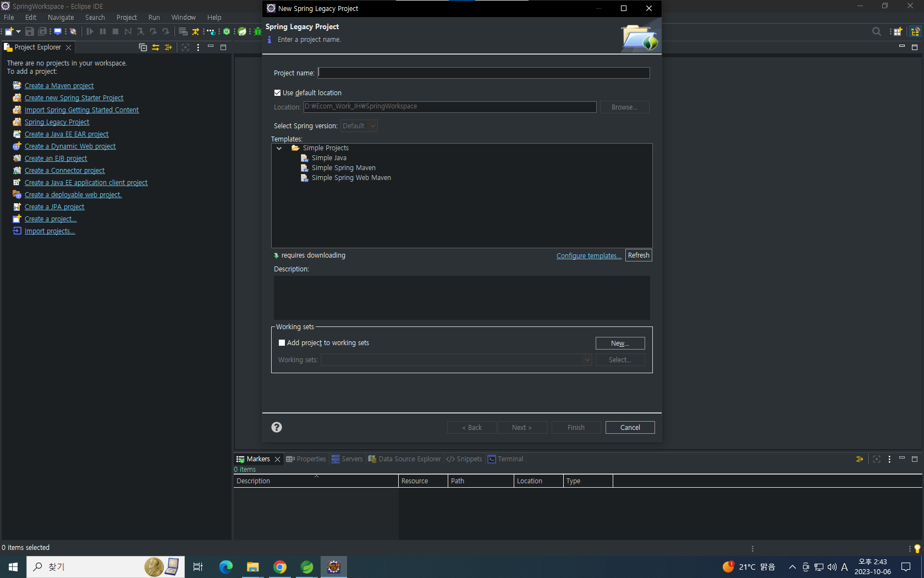Collapse All in Project Explorer

tap(143, 47)
